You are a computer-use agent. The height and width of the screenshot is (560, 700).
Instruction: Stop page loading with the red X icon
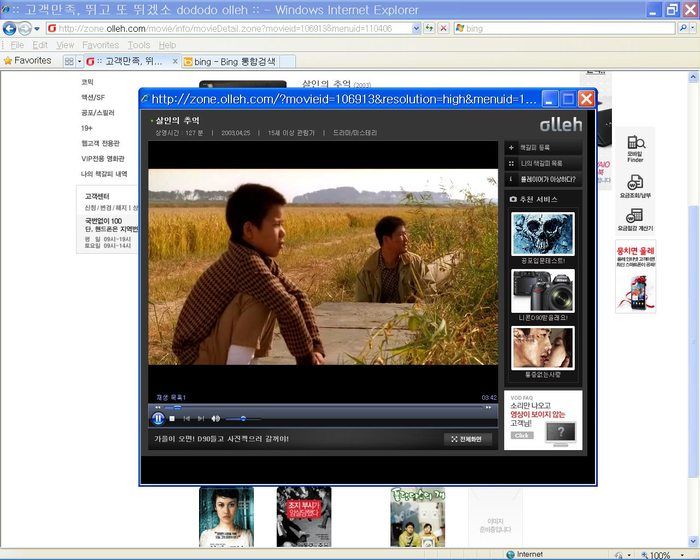click(x=443, y=29)
